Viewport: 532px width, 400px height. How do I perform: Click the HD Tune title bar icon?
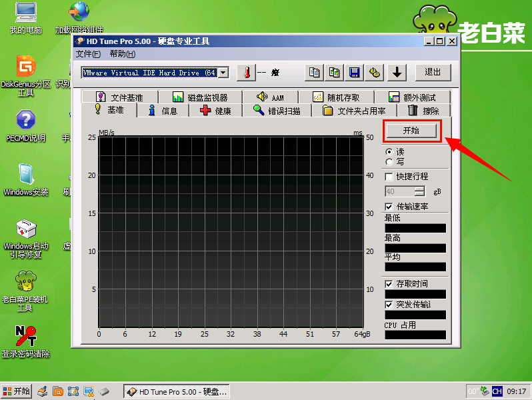coord(80,41)
